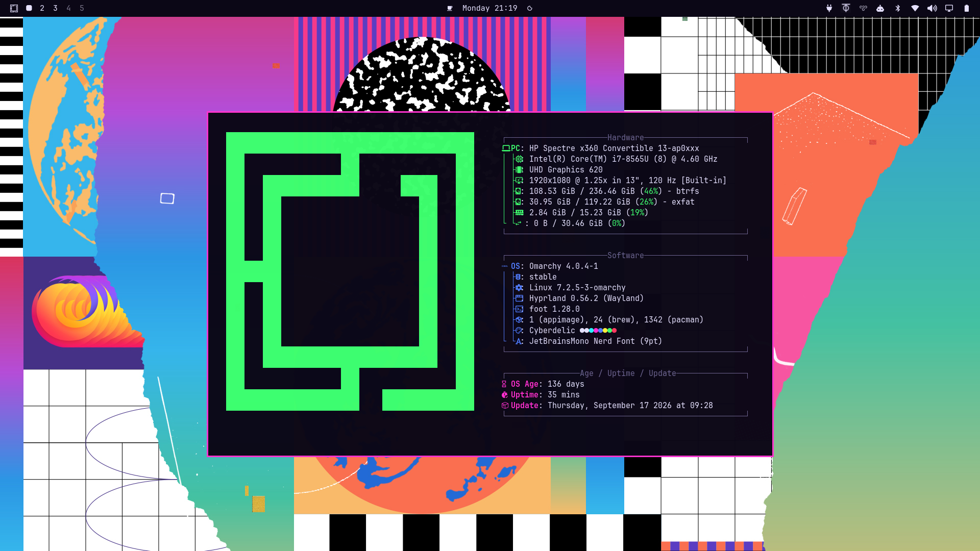Open the circled T tray icon
980x551 pixels.
coord(846,8)
